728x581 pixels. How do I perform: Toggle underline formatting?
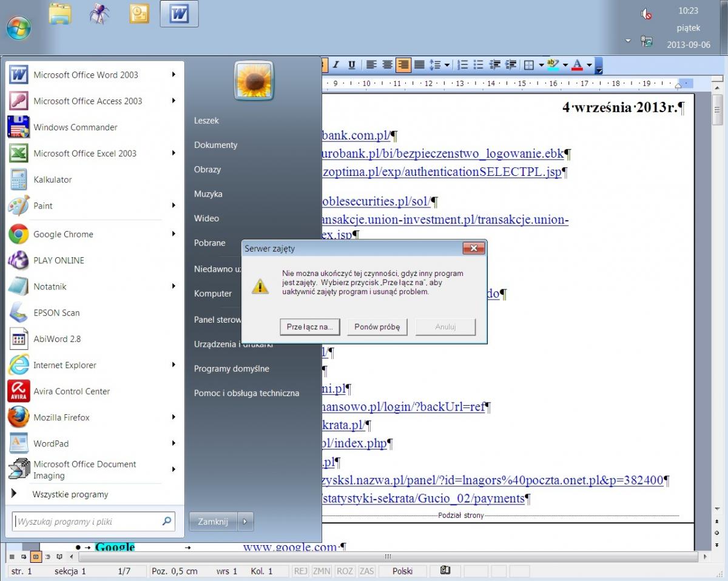[352, 64]
